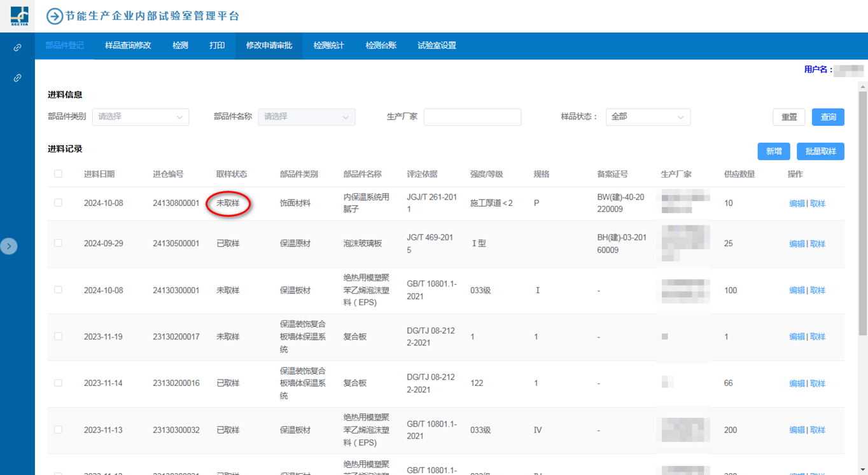This screenshot has width=868, height=475.
Task: Switch to the 样品查询修改 tab
Action: click(128, 46)
